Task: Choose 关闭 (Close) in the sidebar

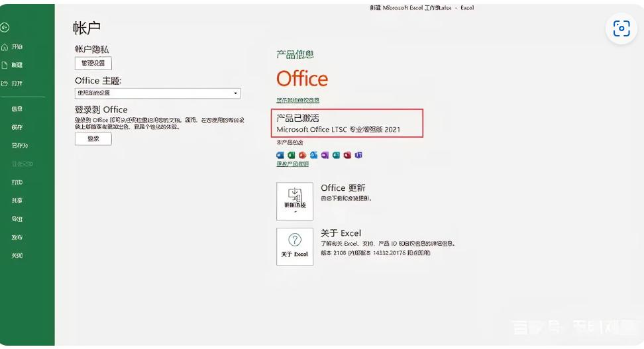Action: pyautogui.click(x=17, y=256)
